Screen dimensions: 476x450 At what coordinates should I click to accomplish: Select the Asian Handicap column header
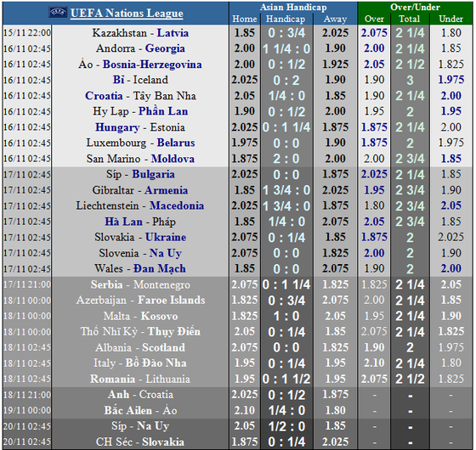click(x=293, y=8)
